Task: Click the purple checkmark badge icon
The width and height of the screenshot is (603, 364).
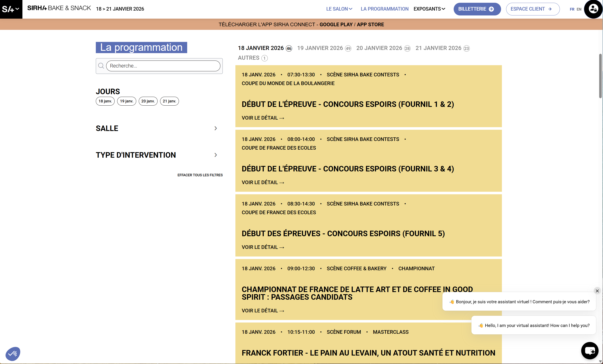Action: pyautogui.click(x=13, y=353)
